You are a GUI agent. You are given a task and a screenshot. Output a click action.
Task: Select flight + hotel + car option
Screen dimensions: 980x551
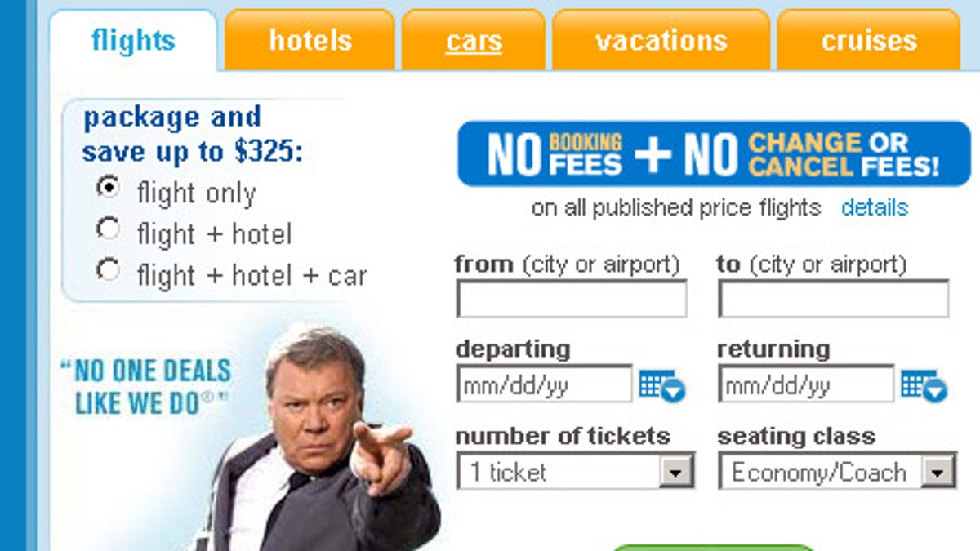pyautogui.click(x=108, y=270)
